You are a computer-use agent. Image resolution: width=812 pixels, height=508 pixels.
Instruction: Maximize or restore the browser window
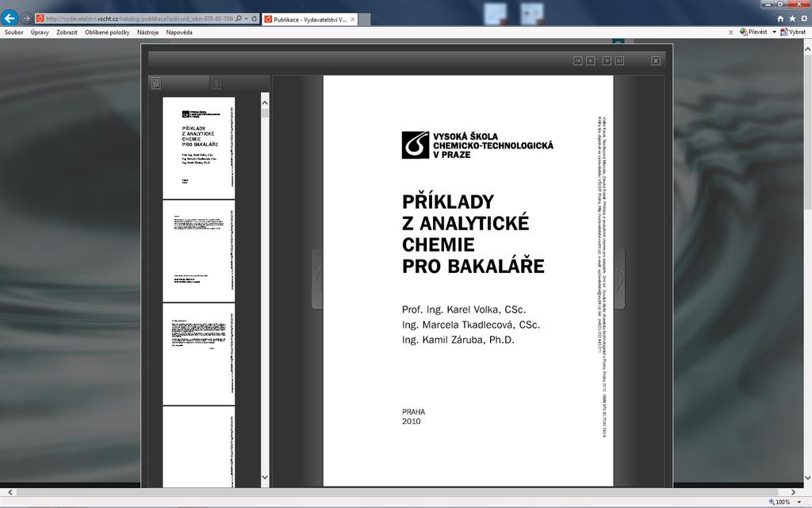pos(781,4)
